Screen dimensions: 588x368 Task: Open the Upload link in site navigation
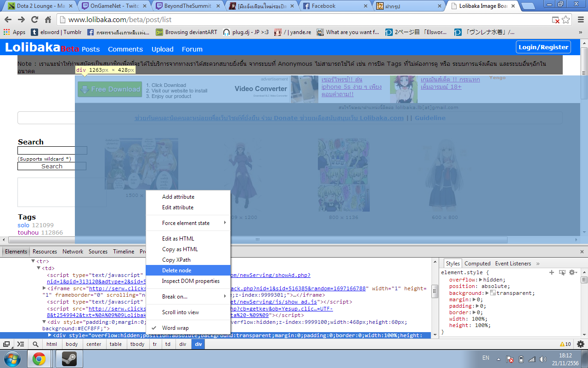[x=163, y=49]
